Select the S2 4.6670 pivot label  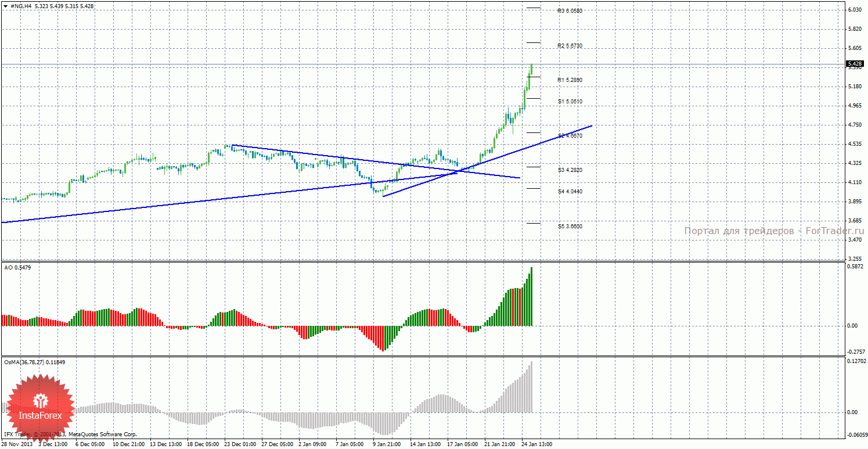pos(570,135)
